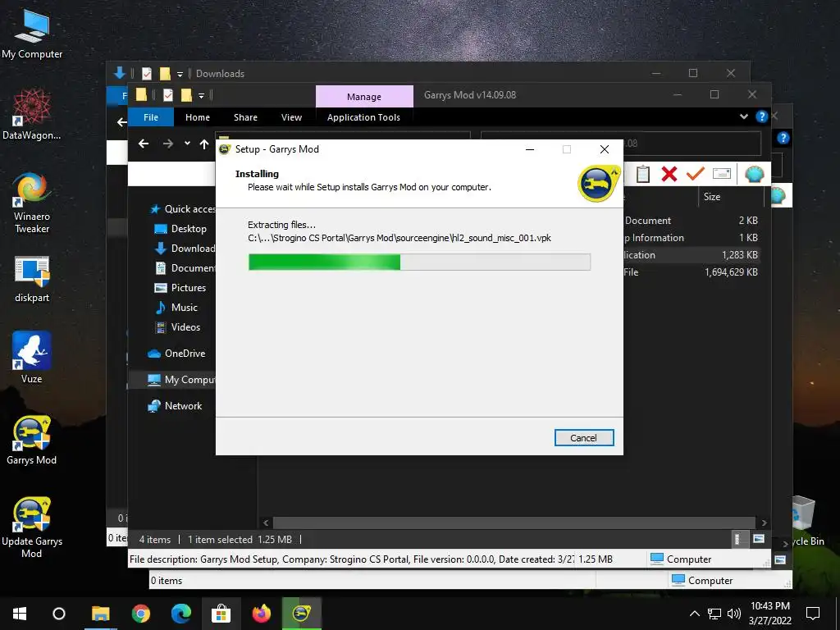Click the clipboard Paste toolbar icon

tap(643, 174)
